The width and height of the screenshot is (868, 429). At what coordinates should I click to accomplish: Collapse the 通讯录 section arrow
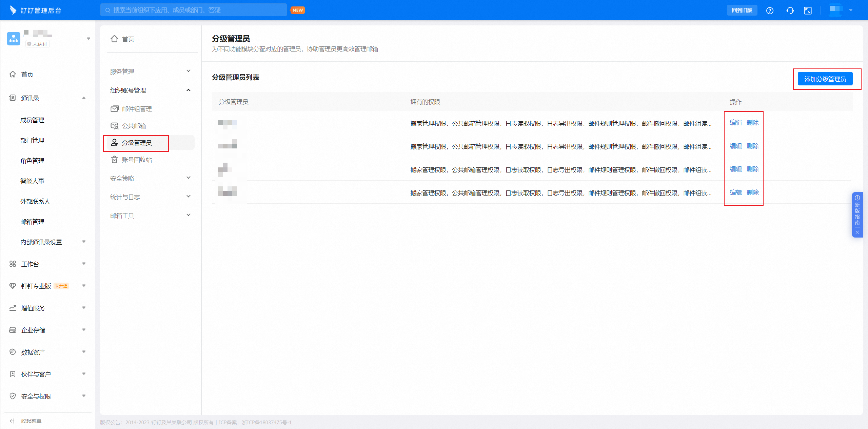(x=84, y=98)
